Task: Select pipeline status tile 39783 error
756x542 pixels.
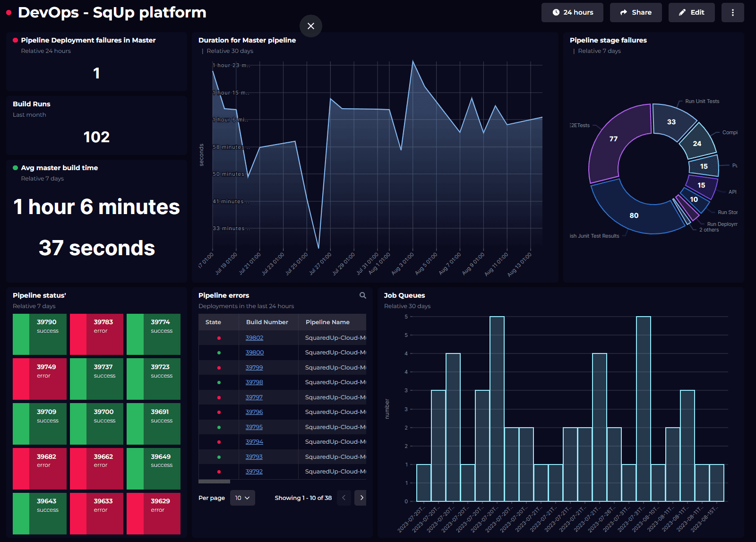Action: 96,334
